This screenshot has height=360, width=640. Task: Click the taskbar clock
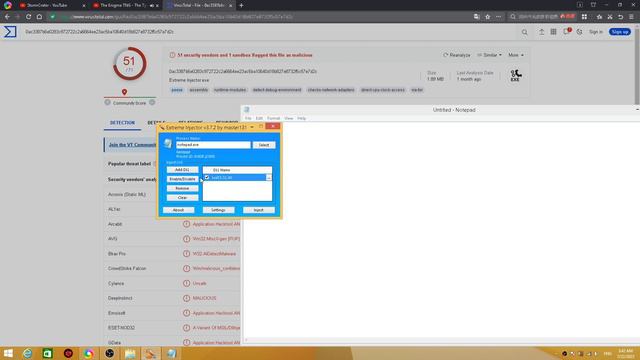pos(625,353)
